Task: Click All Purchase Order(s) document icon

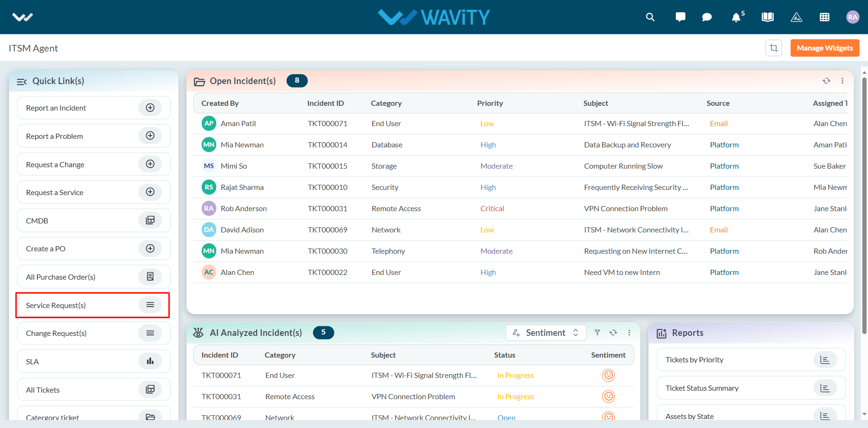Action: point(150,276)
